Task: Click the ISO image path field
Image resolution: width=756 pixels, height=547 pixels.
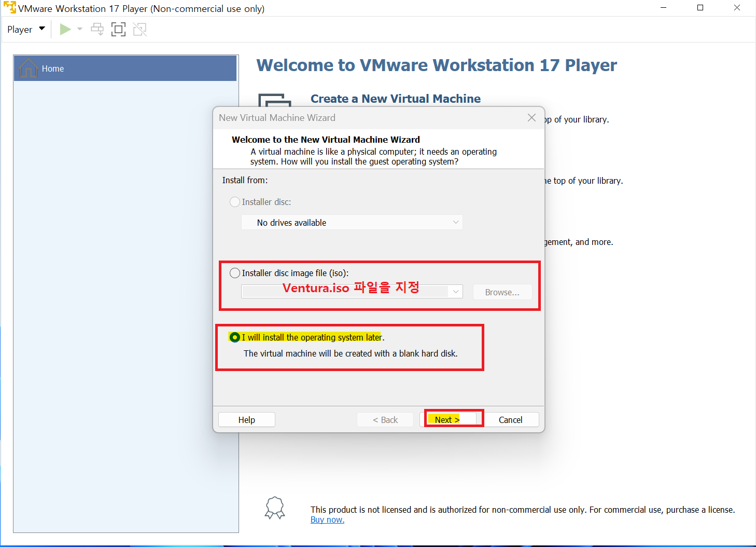Action: pos(346,292)
